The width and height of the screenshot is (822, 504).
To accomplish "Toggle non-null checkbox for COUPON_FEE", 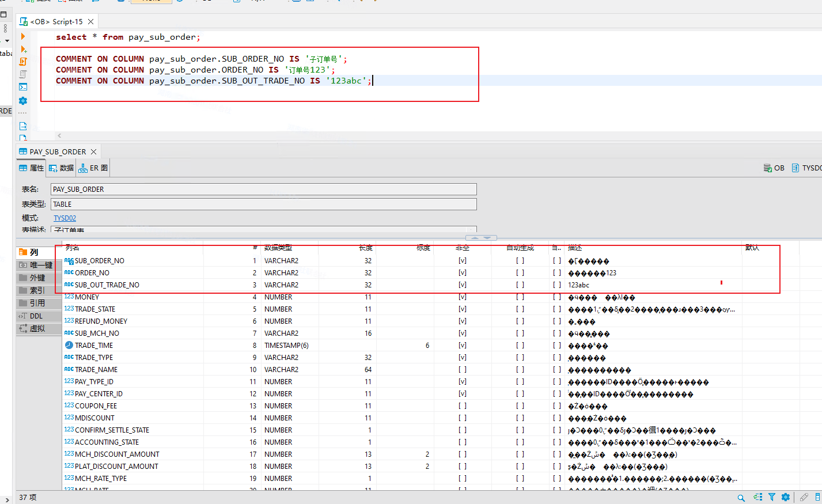I will [462, 406].
